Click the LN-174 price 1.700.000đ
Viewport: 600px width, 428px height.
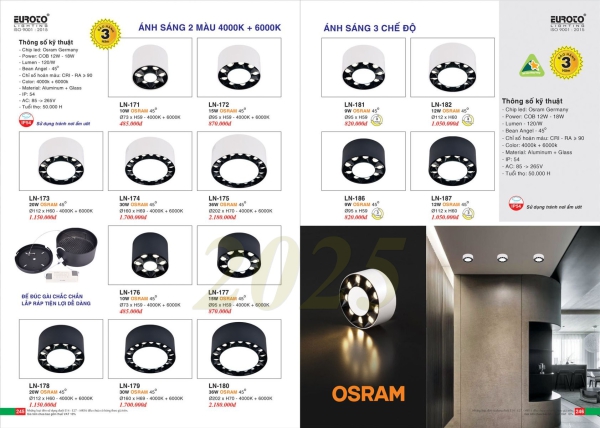tap(133, 217)
